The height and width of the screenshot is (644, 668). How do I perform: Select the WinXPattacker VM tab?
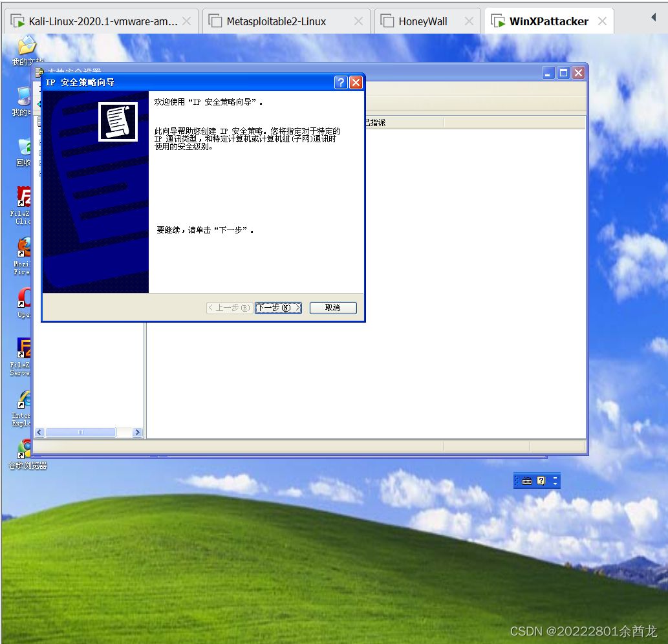click(x=549, y=21)
